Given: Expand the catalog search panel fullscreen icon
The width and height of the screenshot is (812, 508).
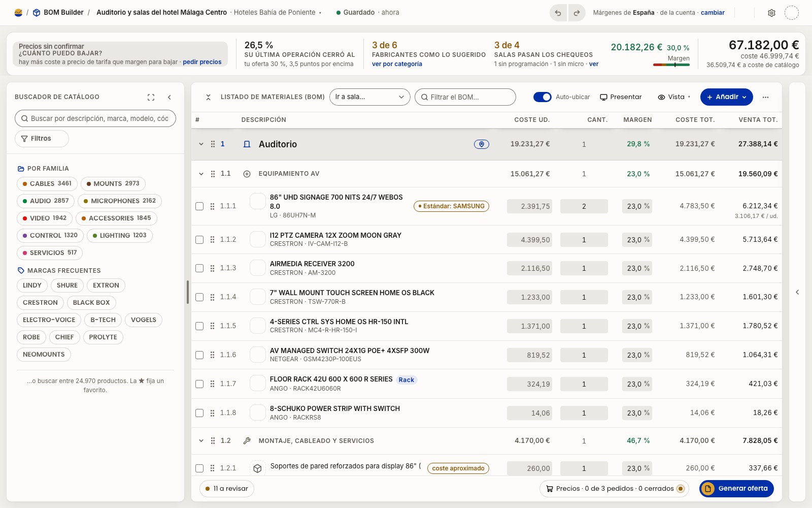Looking at the screenshot, I should (151, 97).
